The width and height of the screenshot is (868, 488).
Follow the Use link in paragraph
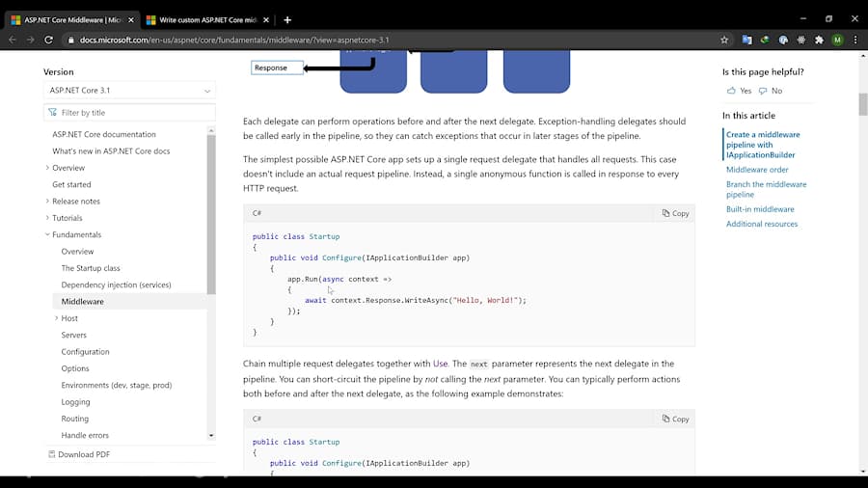point(440,364)
